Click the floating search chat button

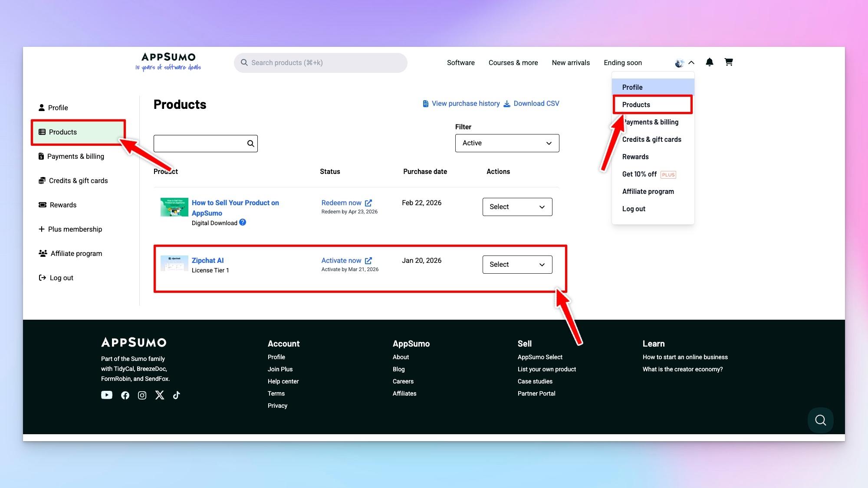(820, 420)
